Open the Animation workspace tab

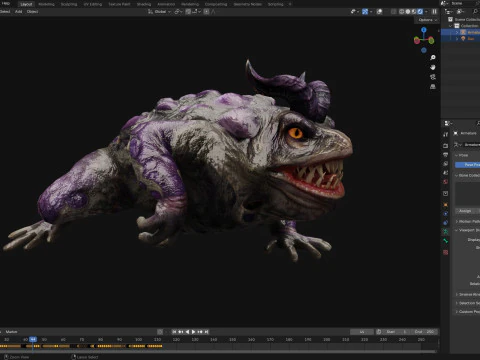tap(166, 4)
